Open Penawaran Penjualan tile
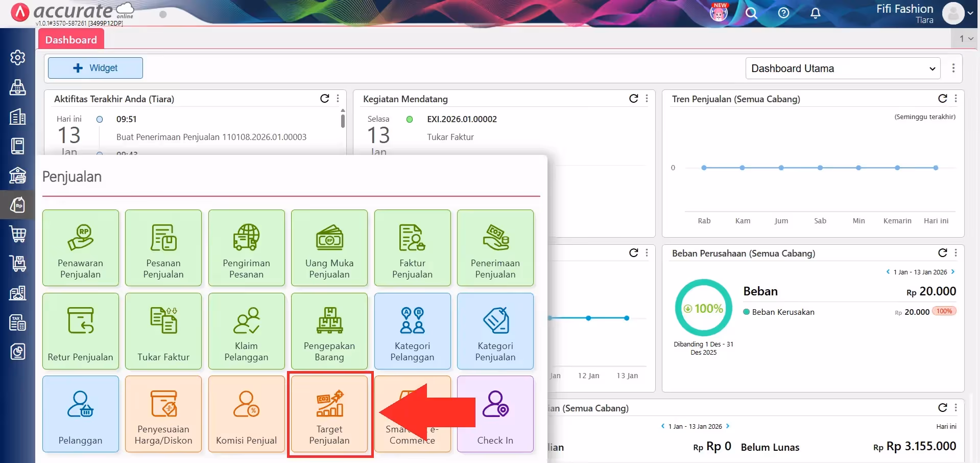This screenshot has width=980, height=463. tap(81, 248)
